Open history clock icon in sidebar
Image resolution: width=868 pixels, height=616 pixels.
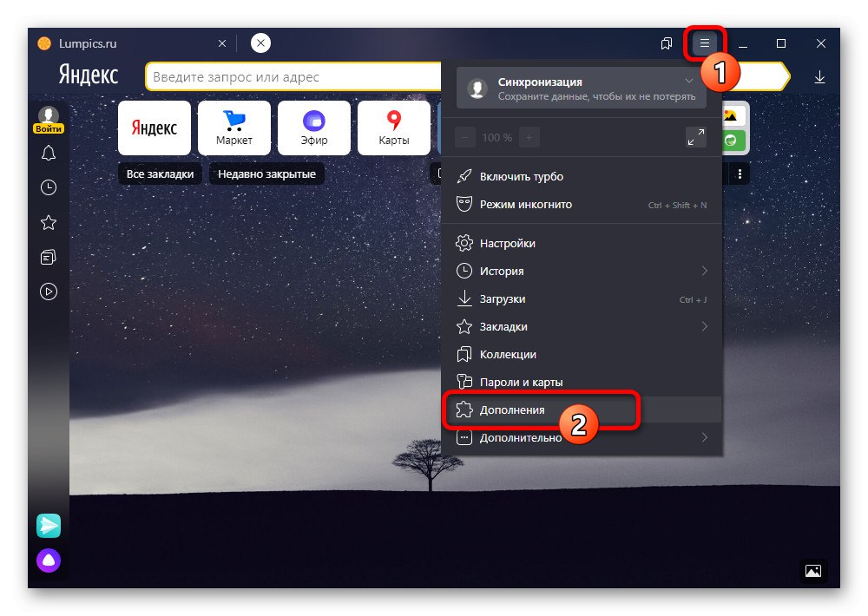(49, 187)
